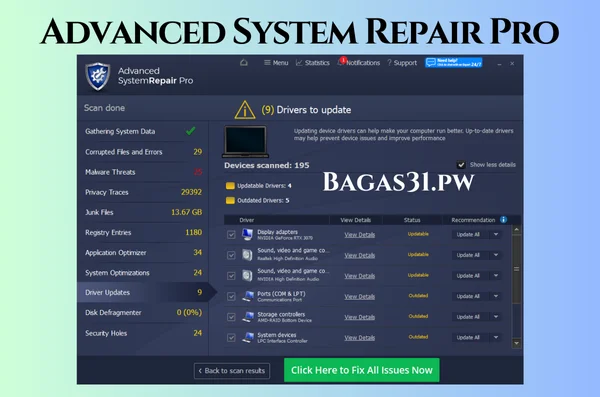Open the Support menu
This screenshot has width=600, height=397.
402,63
